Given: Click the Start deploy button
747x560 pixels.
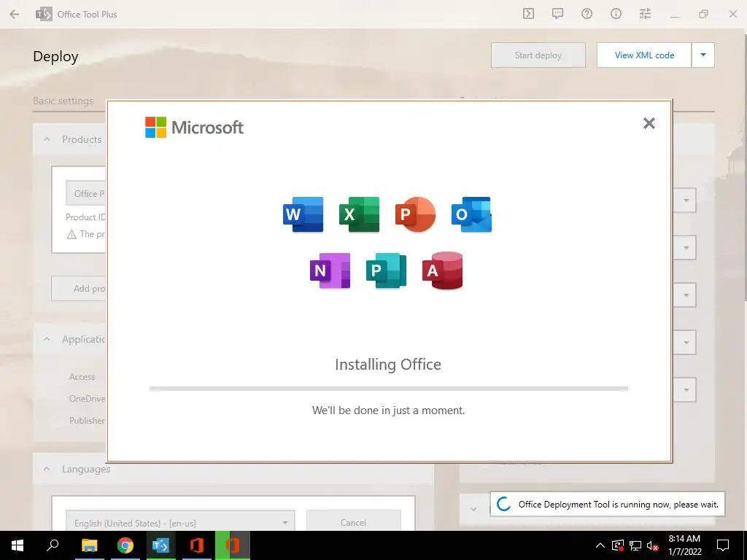Looking at the screenshot, I should (538, 55).
